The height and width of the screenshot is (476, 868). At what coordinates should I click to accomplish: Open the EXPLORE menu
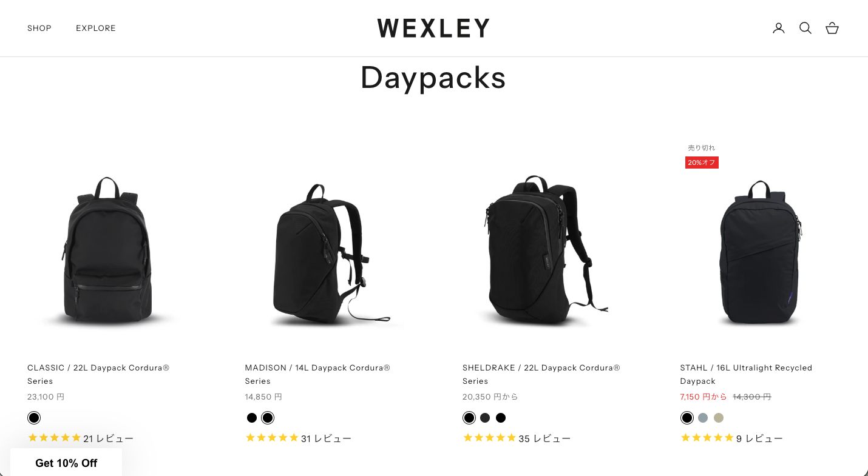(x=96, y=28)
